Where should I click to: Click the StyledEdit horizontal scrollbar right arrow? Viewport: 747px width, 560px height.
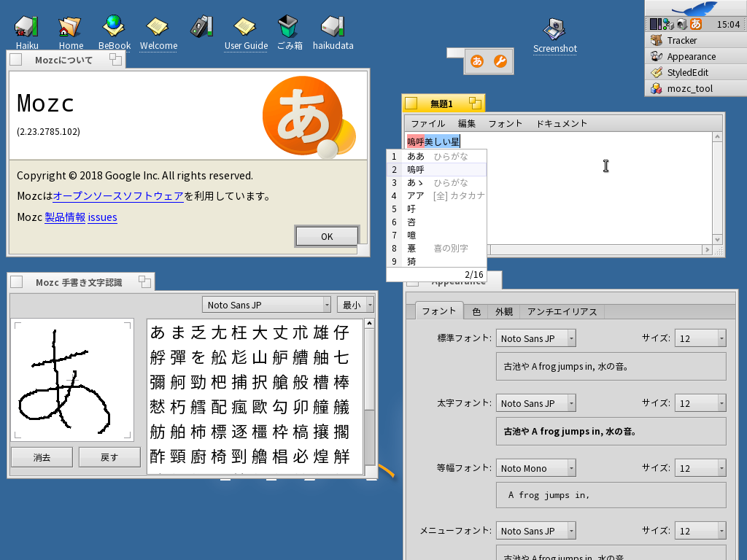[x=707, y=249]
